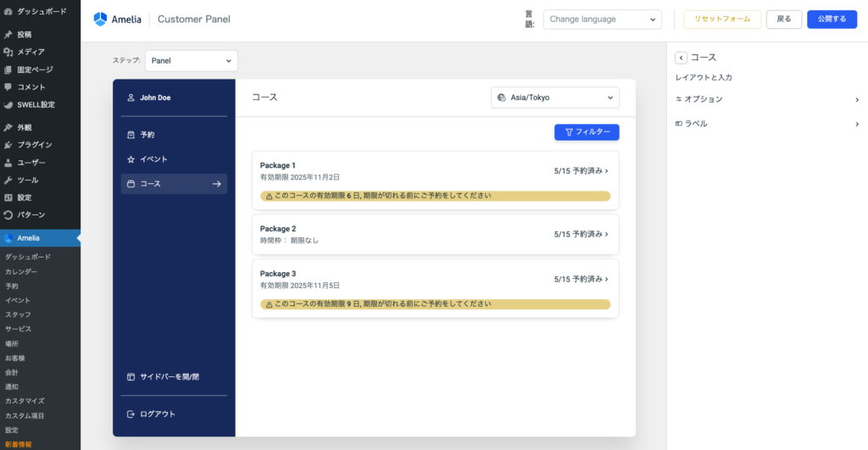Open Package 2 course card
868x450 pixels.
tap(435, 234)
